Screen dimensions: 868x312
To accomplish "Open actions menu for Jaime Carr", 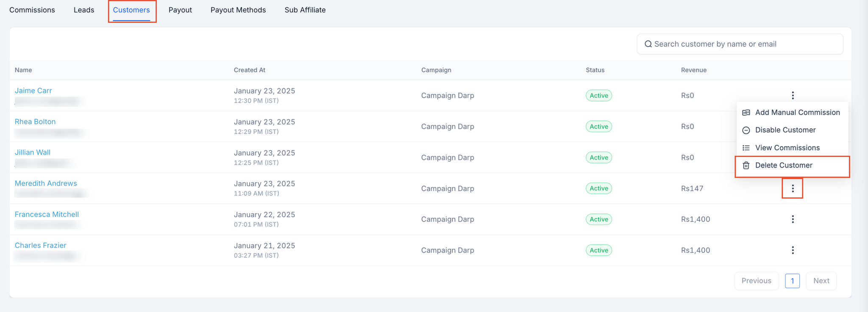I will coord(793,96).
